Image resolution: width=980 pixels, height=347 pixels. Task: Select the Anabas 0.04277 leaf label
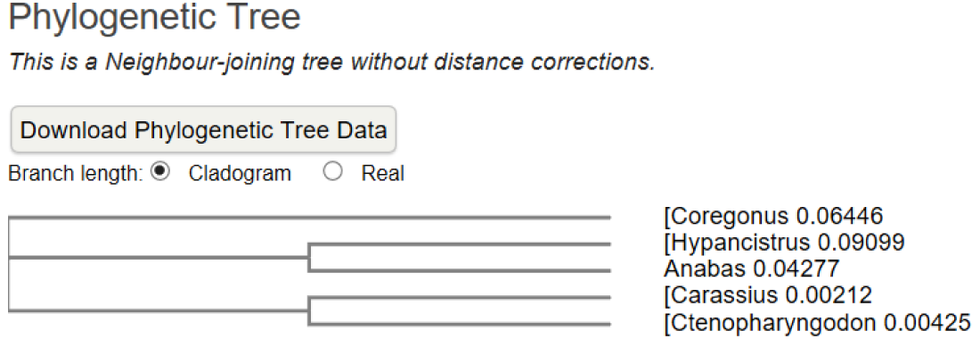751,269
